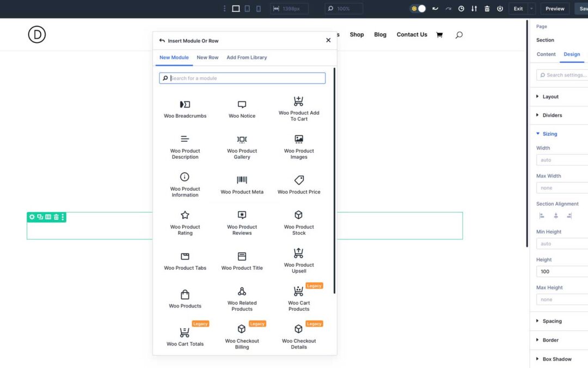The width and height of the screenshot is (588, 368).
Task: Expand the Layout settings group
Action: (550, 96)
